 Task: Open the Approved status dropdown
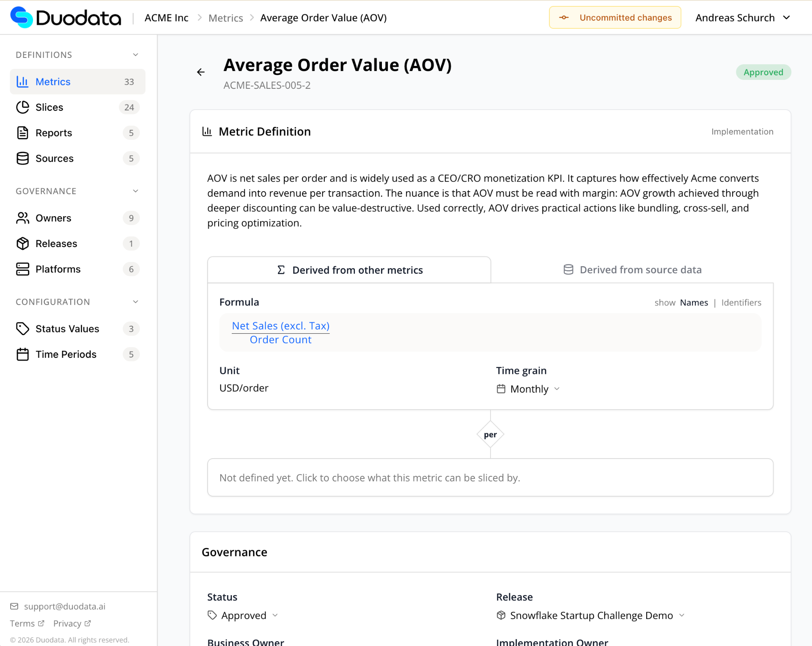click(x=244, y=616)
